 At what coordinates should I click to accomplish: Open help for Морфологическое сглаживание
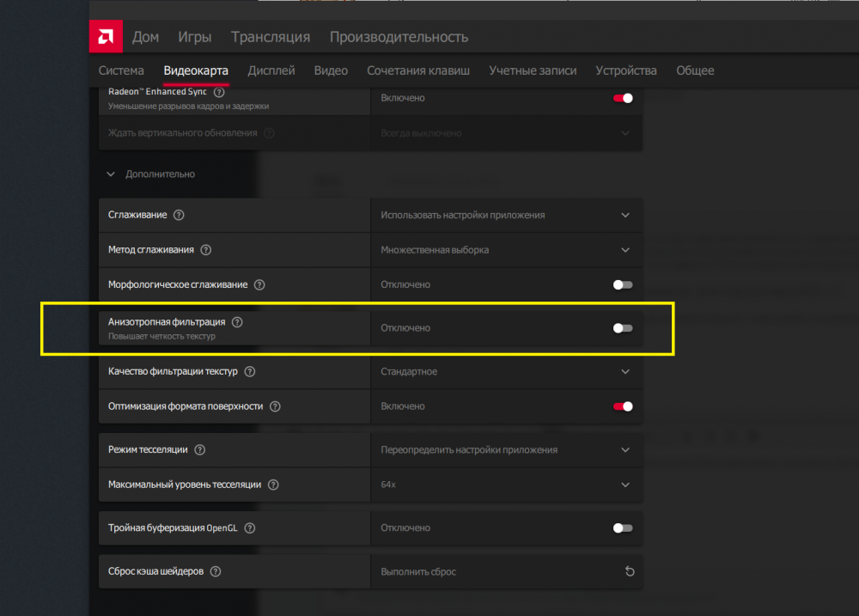point(259,284)
